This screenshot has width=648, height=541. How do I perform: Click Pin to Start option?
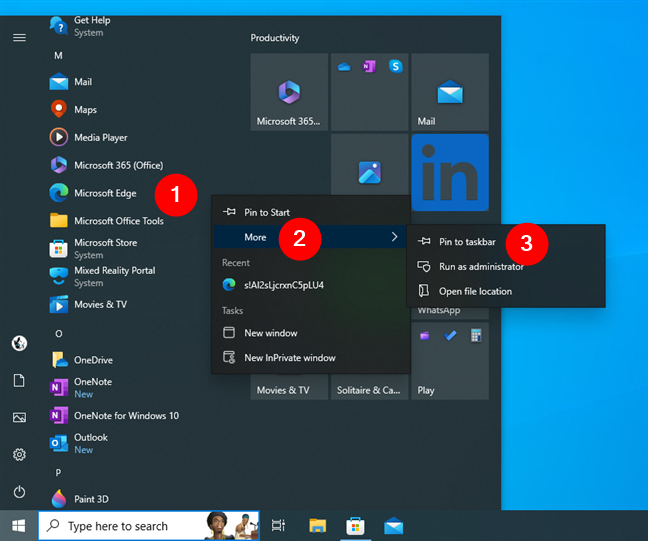coord(267,212)
